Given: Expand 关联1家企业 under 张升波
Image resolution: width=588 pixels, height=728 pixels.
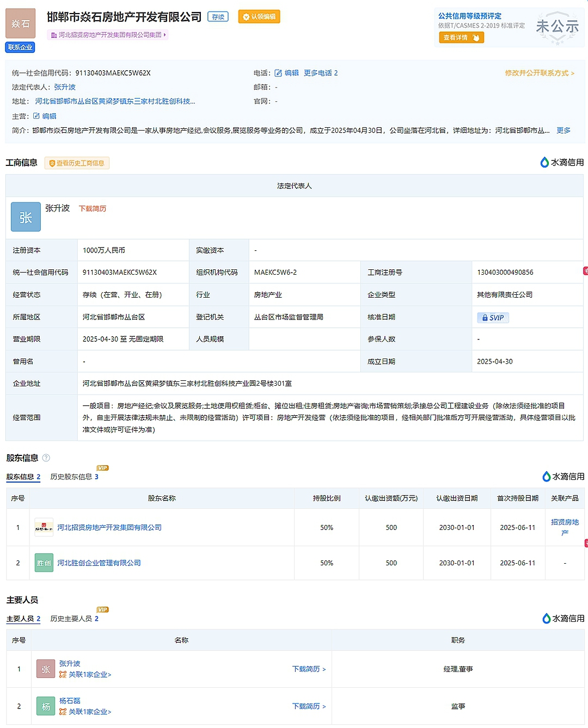Looking at the screenshot, I should pyautogui.click(x=85, y=675).
